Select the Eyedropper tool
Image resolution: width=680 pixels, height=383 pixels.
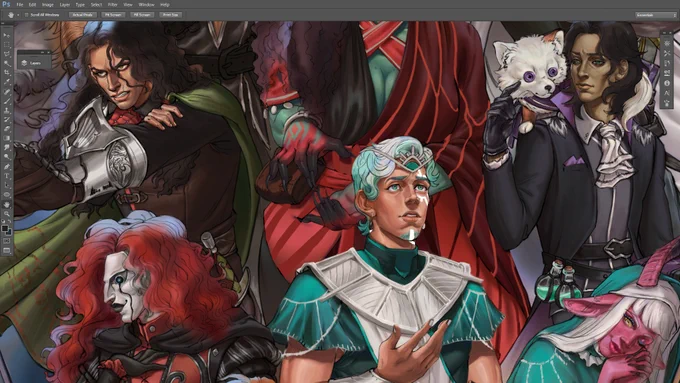pos(7,82)
